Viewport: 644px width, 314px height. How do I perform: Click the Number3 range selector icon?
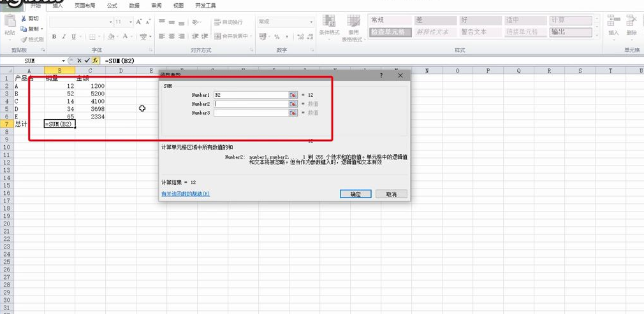point(293,113)
